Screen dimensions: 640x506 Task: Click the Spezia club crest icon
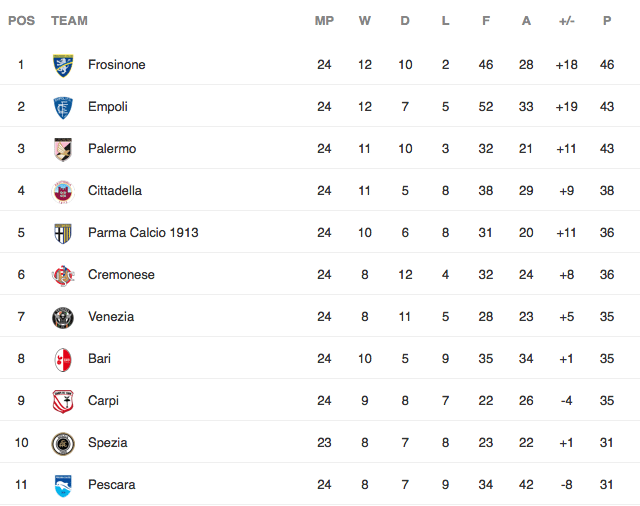63,443
